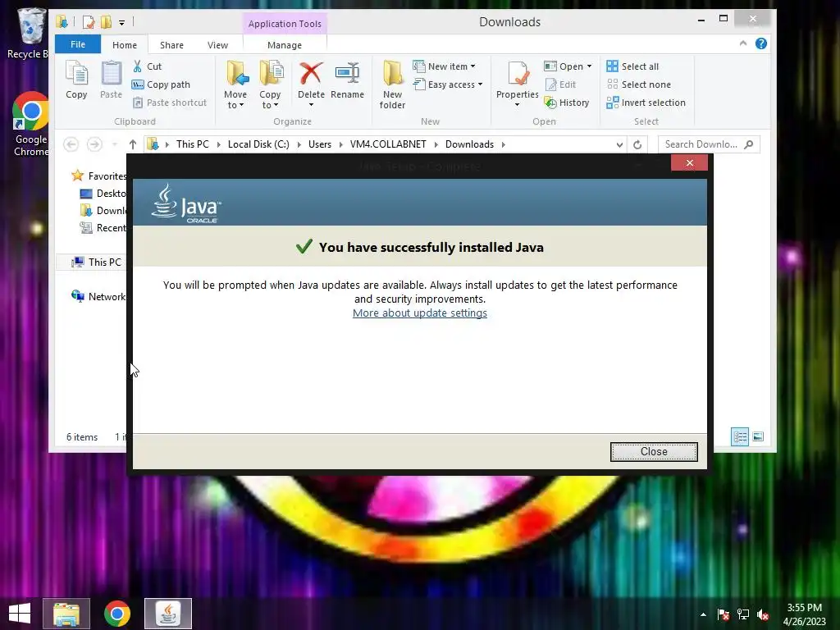Show hidden system tray icons arrow
Image resolution: width=840 pixels, height=630 pixels.
pyautogui.click(x=703, y=614)
